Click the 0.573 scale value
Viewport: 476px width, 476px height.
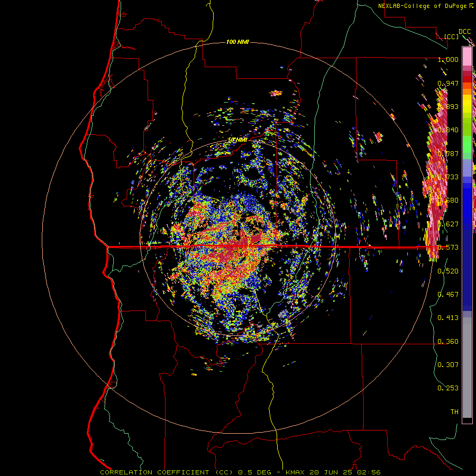[448, 248]
